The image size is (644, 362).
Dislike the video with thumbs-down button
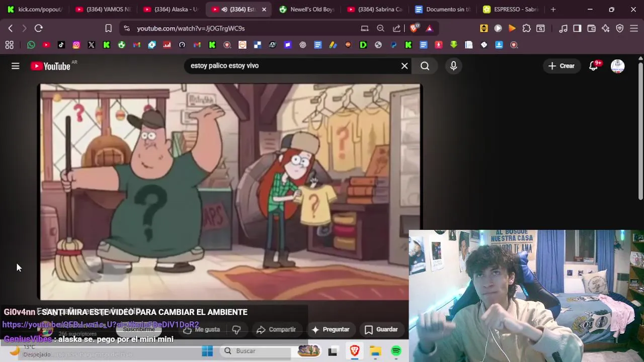pyautogui.click(x=236, y=329)
